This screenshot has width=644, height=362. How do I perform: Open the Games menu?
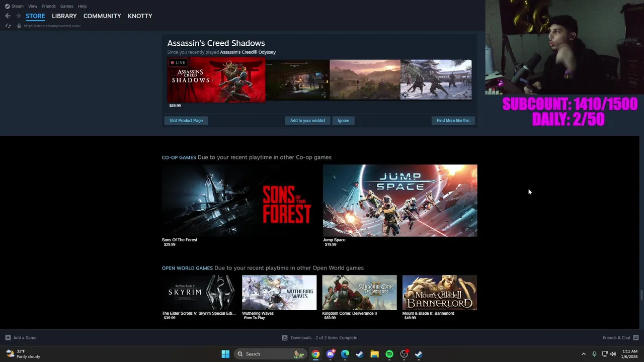click(66, 6)
